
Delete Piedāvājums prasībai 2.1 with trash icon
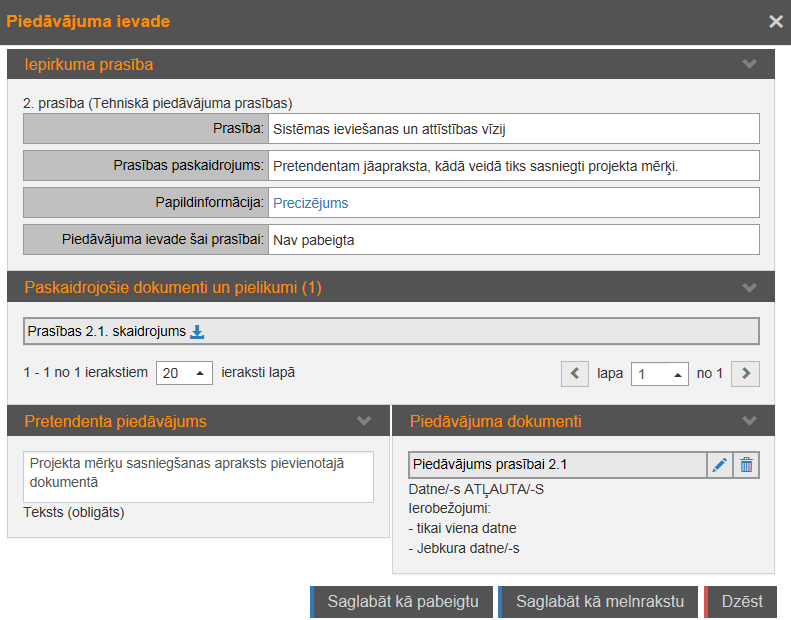pyautogui.click(x=747, y=464)
